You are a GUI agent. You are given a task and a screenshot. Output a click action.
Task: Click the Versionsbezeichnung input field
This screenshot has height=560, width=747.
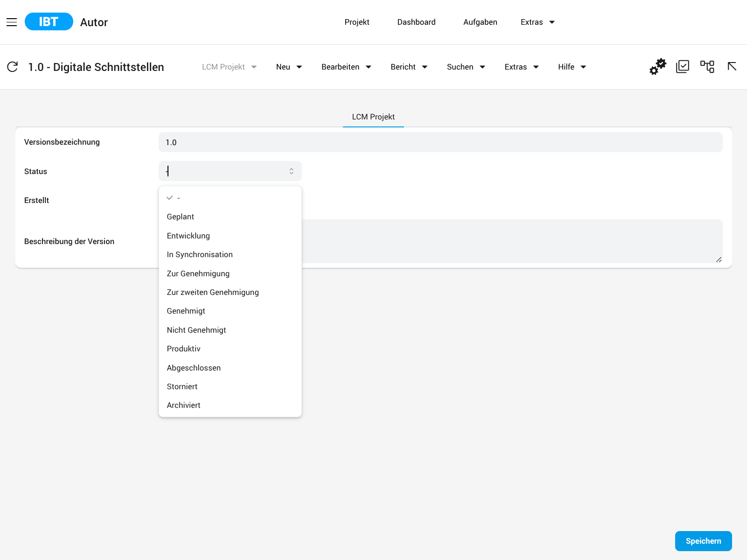tap(440, 142)
